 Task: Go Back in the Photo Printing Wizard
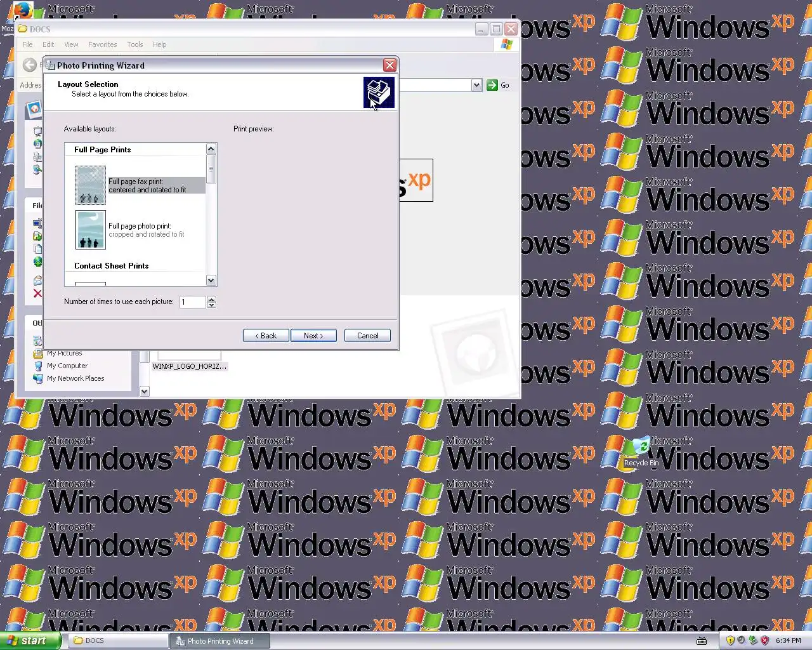(x=266, y=336)
